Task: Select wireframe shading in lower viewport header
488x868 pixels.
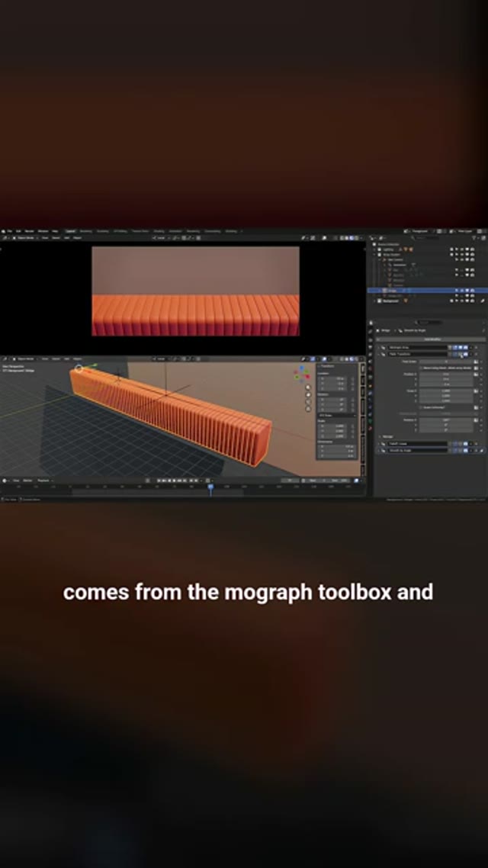Action: pyautogui.click(x=342, y=359)
